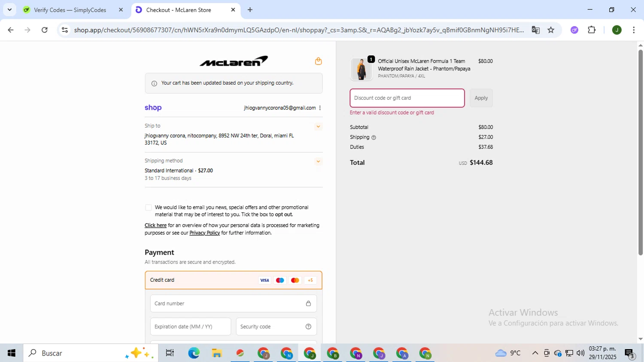Click the Duties amount $37.68

pyautogui.click(x=486, y=147)
